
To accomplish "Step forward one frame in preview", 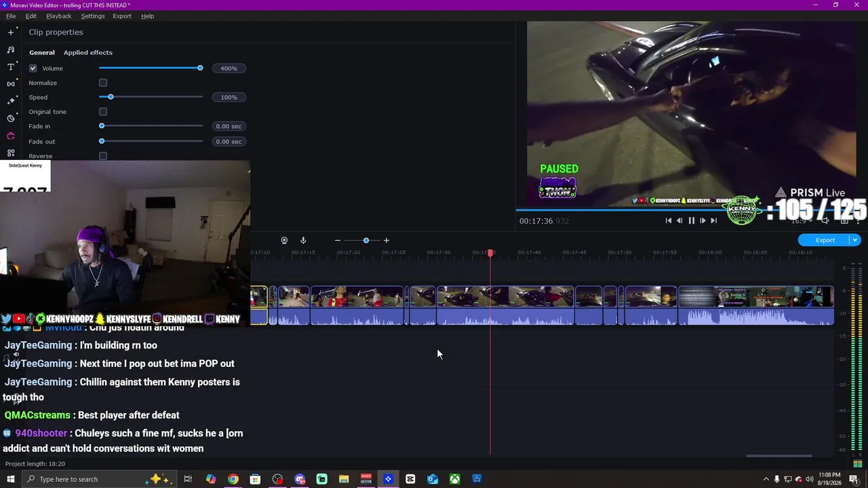I will [703, 220].
